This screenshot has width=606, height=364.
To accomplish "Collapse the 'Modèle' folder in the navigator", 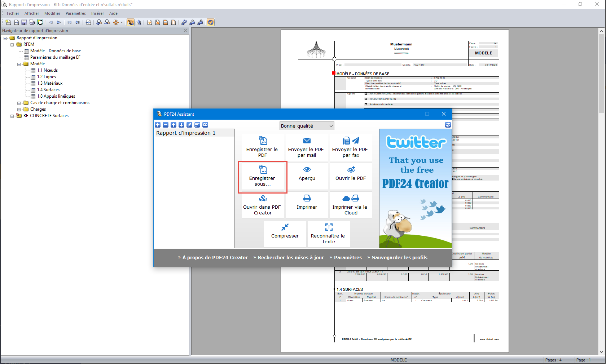I will (19, 64).
